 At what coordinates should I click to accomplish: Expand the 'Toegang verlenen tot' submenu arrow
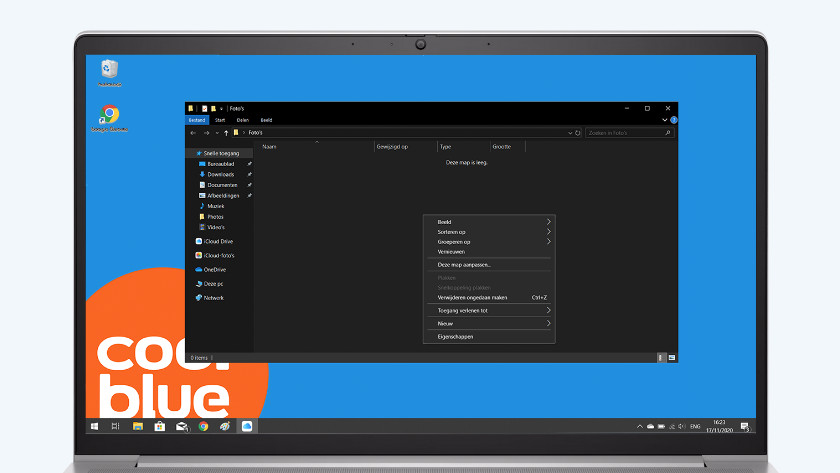pyautogui.click(x=548, y=310)
